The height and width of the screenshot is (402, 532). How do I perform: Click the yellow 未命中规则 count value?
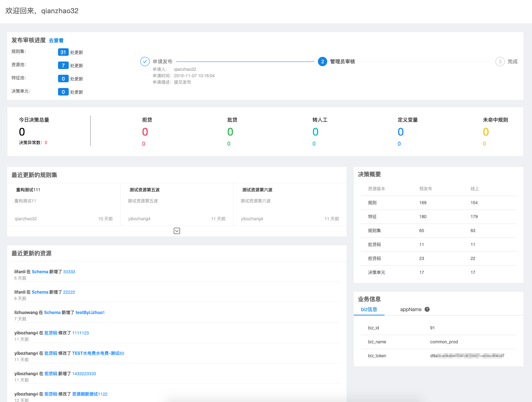click(486, 132)
